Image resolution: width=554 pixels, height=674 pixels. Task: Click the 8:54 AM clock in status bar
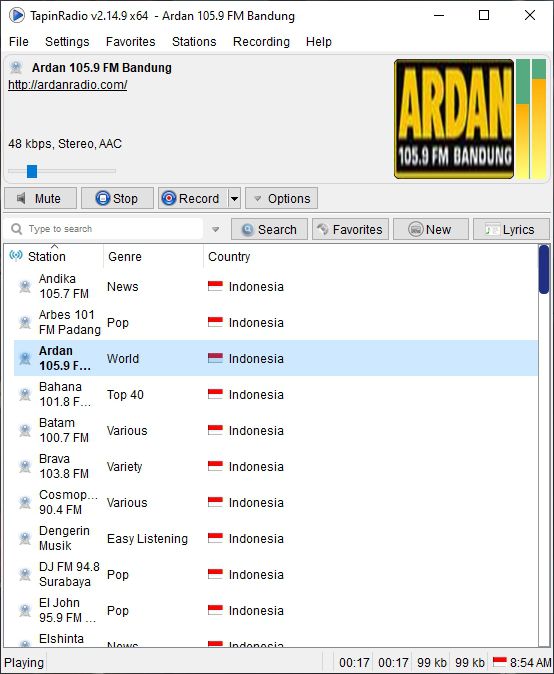[530, 662]
